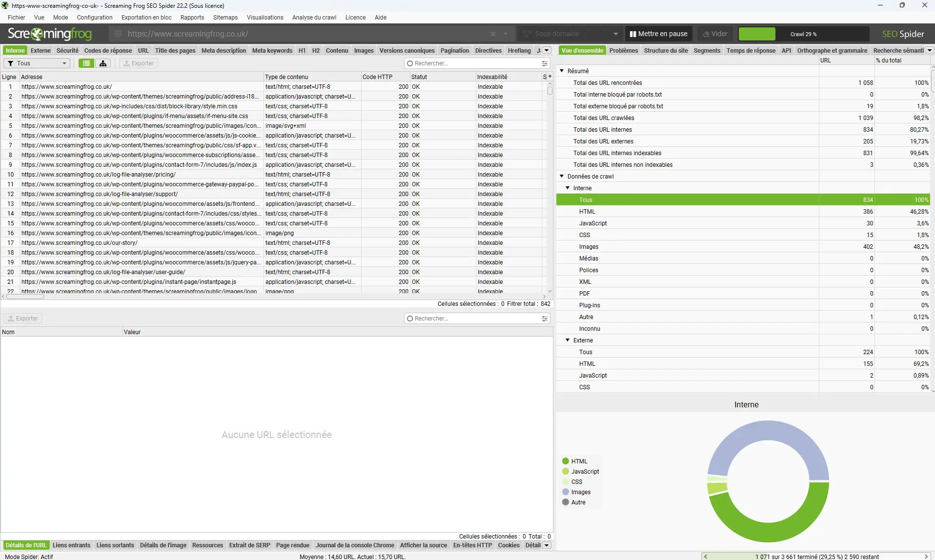Collapse the Externe tree section
Viewport: 935px width, 560px height.
[x=568, y=340]
